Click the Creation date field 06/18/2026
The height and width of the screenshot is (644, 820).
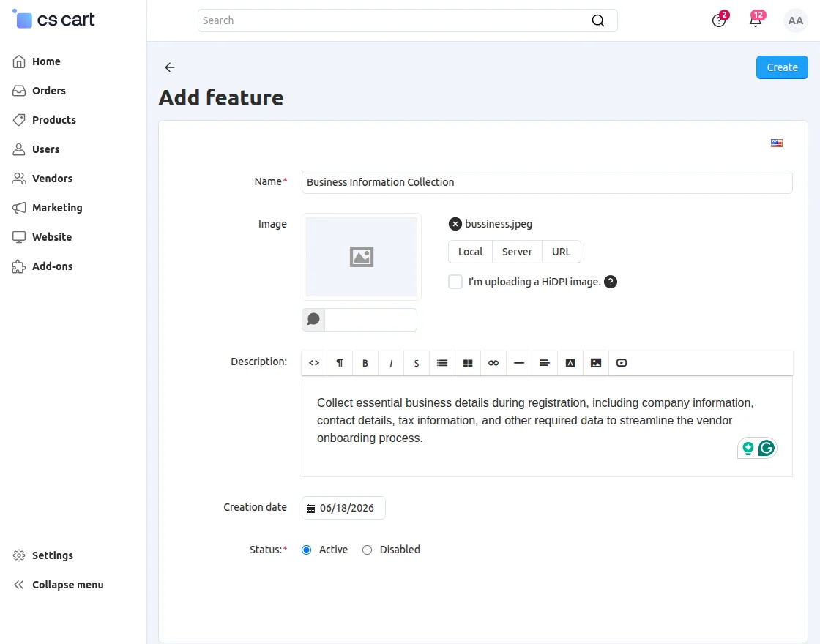343,508
